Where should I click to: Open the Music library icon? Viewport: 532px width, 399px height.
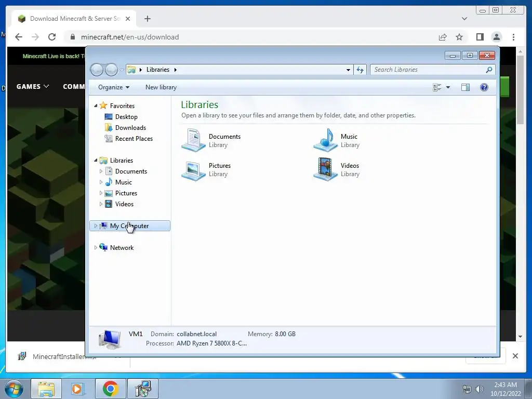pyautogui.click(x=325, y=140)
